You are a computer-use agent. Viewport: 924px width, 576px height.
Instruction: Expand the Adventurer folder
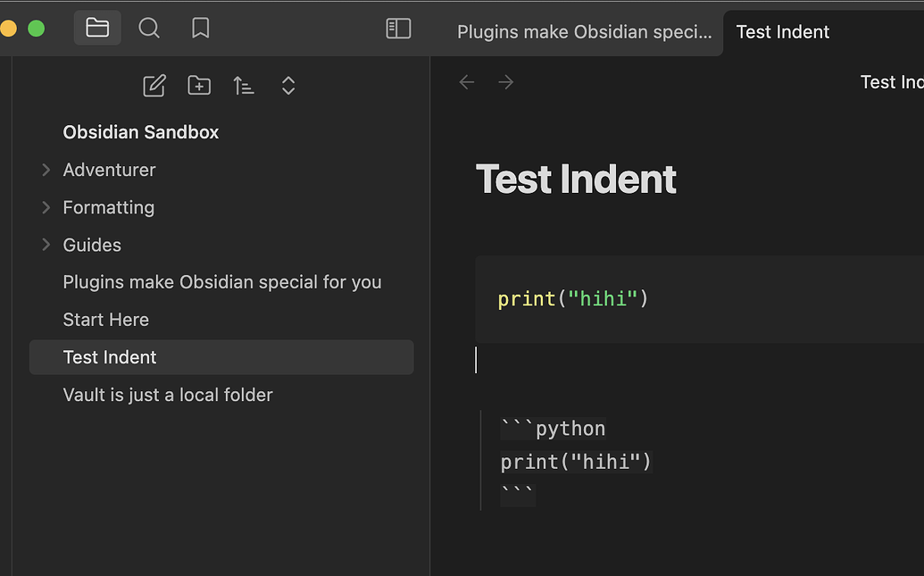point(46,170)
